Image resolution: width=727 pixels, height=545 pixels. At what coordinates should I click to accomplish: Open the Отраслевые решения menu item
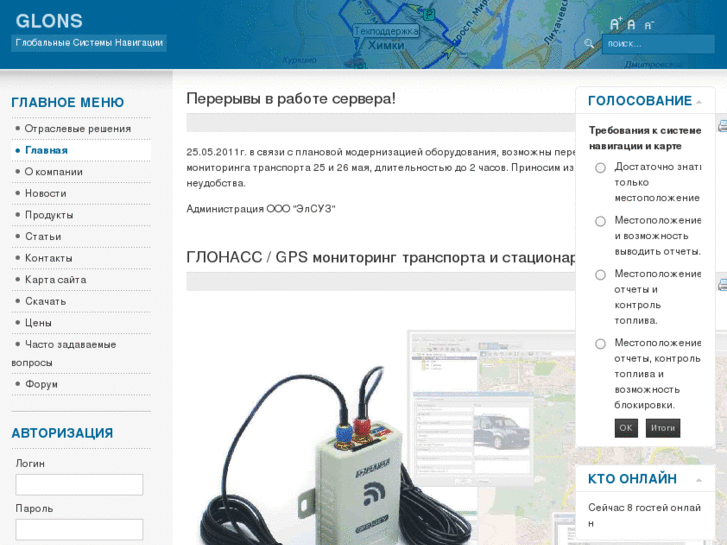(x=77, y=129)
